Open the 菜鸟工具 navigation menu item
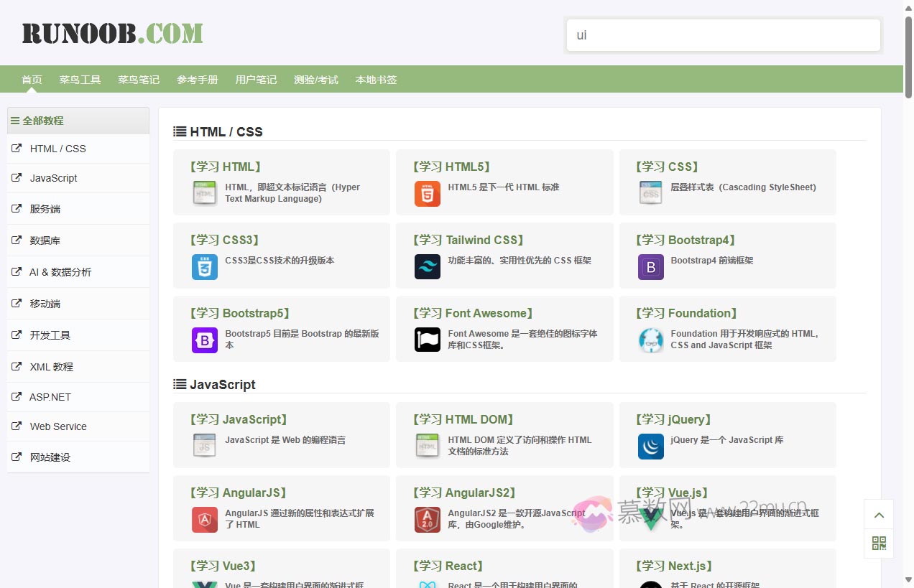Image resolution: width=914 pixels, height=588 pixels. click(x=80, y=80)
